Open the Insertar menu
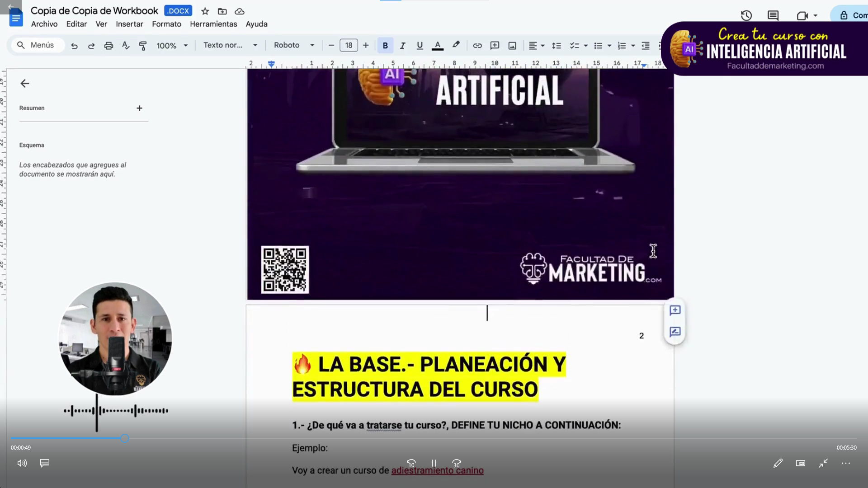 [x=129, y=24]
